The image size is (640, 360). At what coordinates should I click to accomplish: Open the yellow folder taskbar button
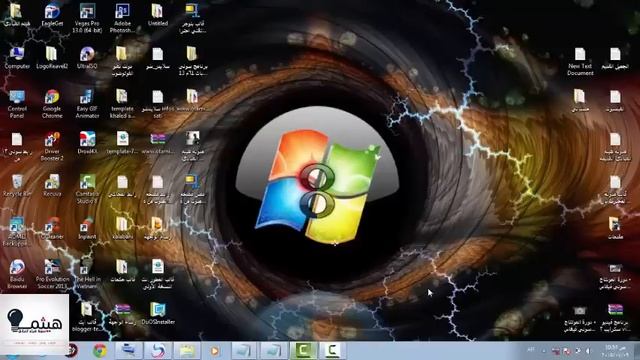[187, 351]
